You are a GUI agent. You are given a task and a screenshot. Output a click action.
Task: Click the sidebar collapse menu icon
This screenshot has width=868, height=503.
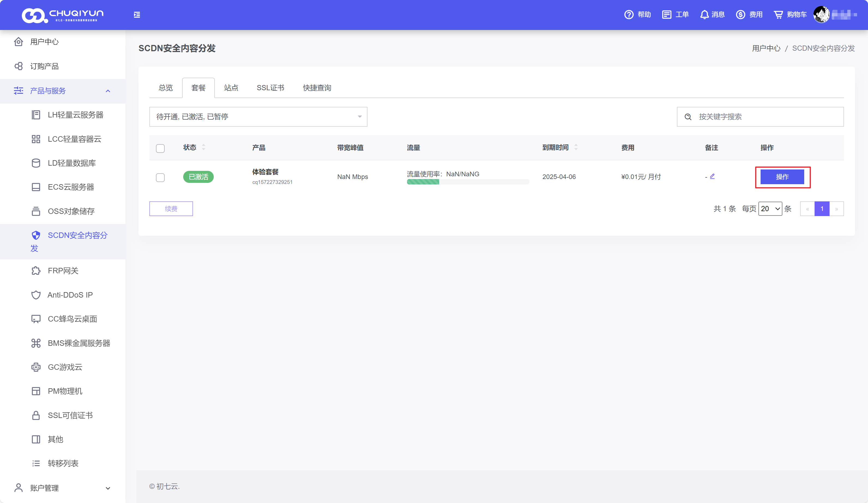(137, 14)
